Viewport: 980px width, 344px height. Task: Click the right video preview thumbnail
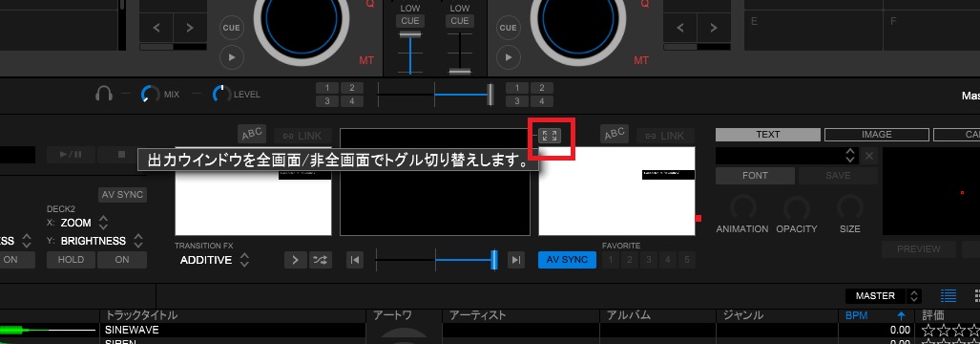click(616, 191)
